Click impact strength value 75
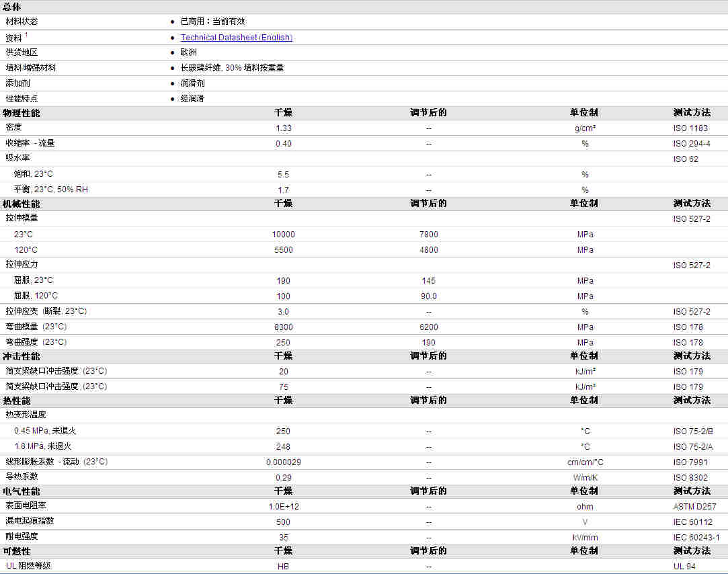The height and width of the screenshot is (574, 728). pyautogui.click(x=283, y=386)
